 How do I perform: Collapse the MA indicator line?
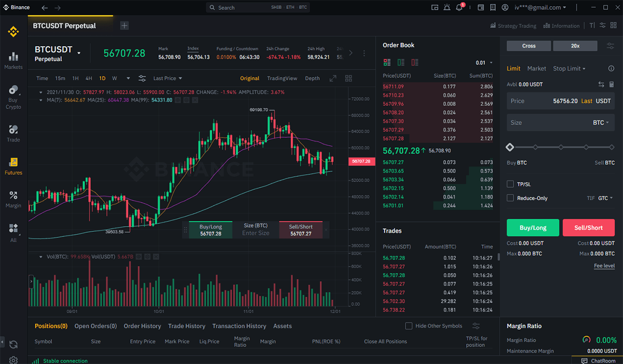pos(42,100)
